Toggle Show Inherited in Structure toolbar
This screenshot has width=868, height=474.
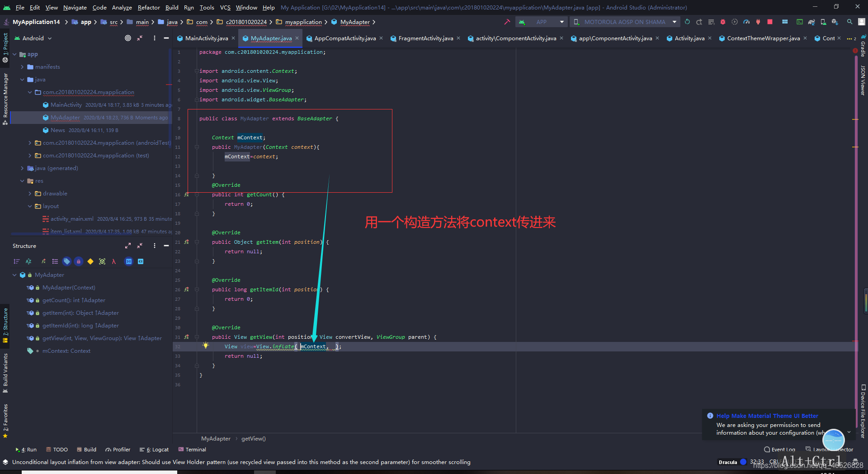(43, 261)
